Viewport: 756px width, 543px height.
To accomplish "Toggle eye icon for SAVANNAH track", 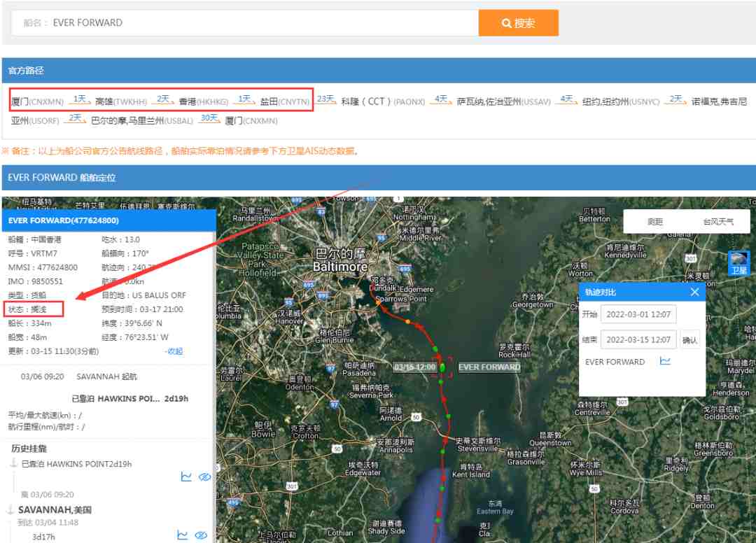I will (x=201, y=535).
